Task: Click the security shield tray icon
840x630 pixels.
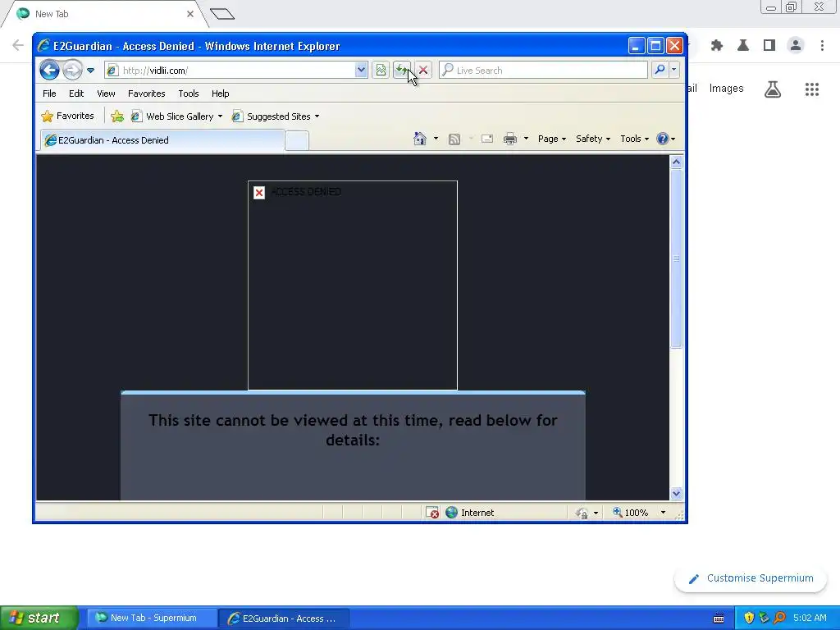Action: coord(749,618)
